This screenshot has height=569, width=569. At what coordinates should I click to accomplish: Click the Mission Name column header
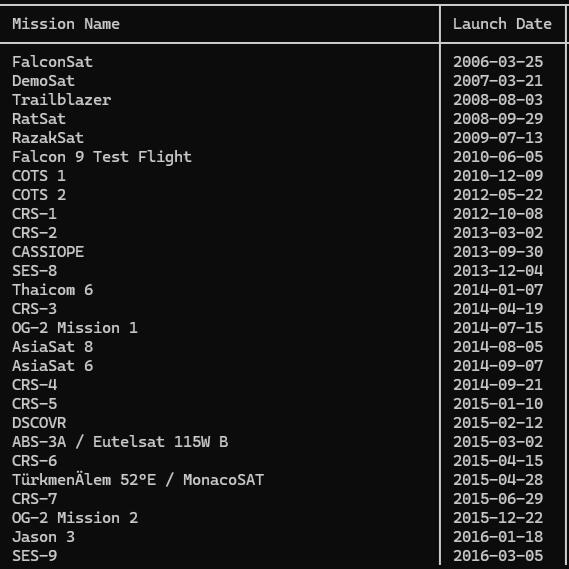pos(66,24)
